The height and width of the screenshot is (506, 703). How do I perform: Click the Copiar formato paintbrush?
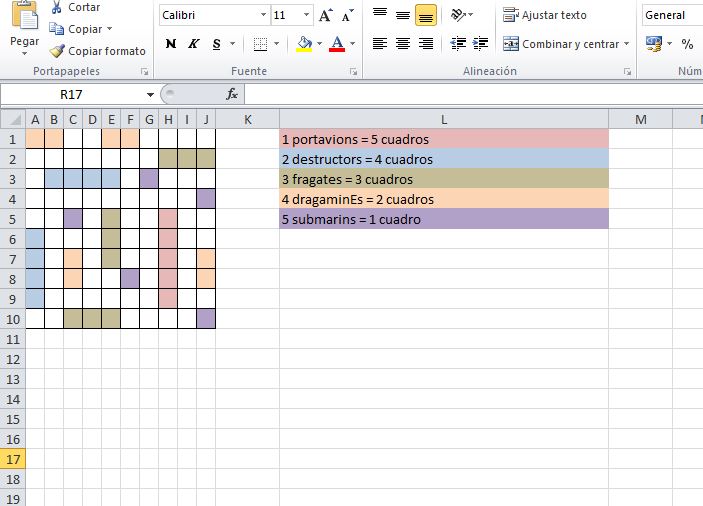click(x=58, y=51)
